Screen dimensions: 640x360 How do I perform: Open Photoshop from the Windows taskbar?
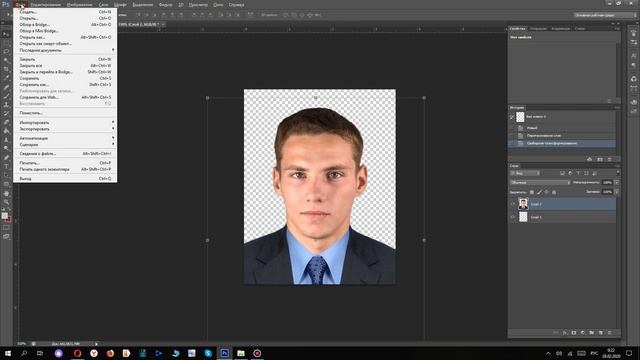pos(224,353)
